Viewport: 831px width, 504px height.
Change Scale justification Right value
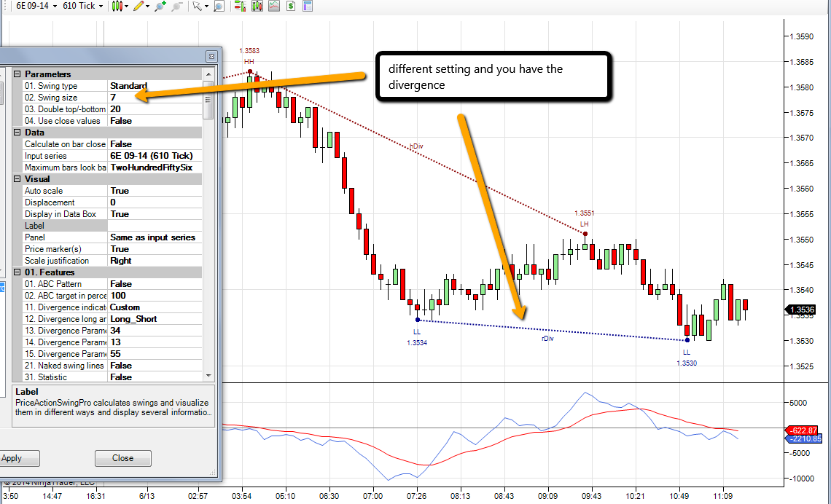[155, 261]
